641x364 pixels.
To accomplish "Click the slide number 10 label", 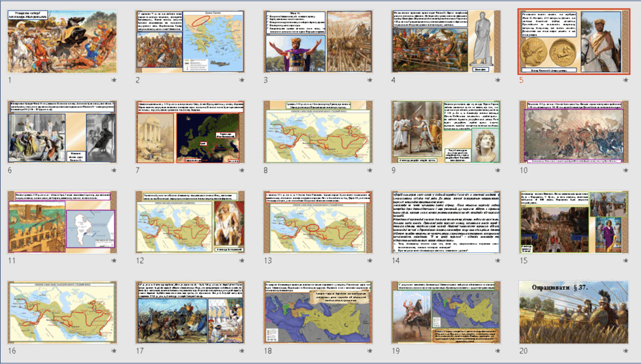I will pos(524,170).
